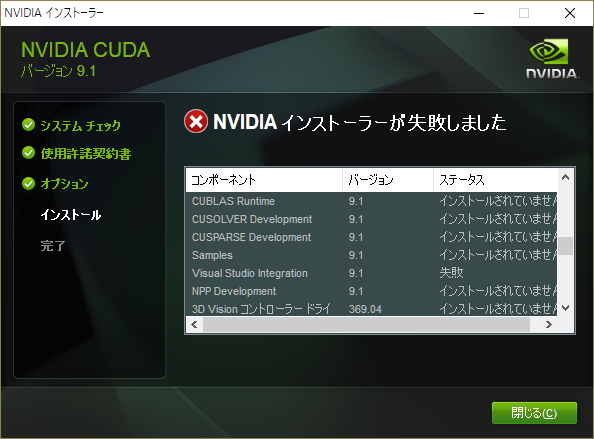Select the CUSPARSE Development row
Image resolution: width=594 pixels, height=439 pixels.
coord(372,237)
